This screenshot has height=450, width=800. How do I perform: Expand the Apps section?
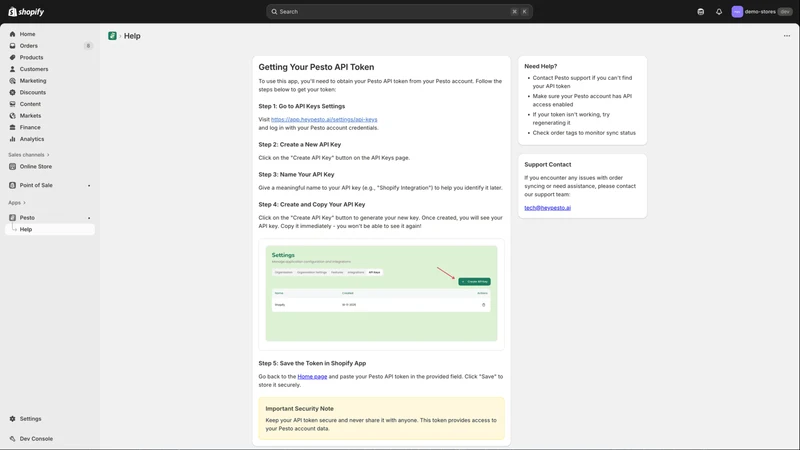point(17,203)
